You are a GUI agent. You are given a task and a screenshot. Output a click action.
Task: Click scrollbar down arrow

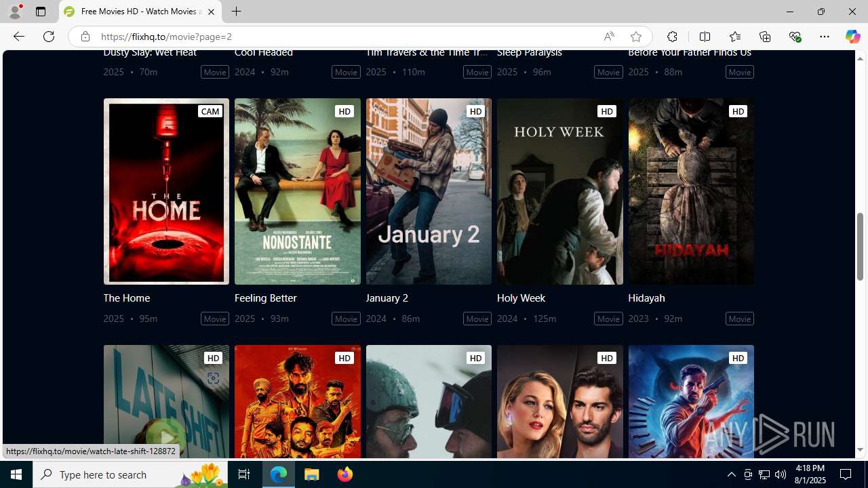[x=860, y=450]
